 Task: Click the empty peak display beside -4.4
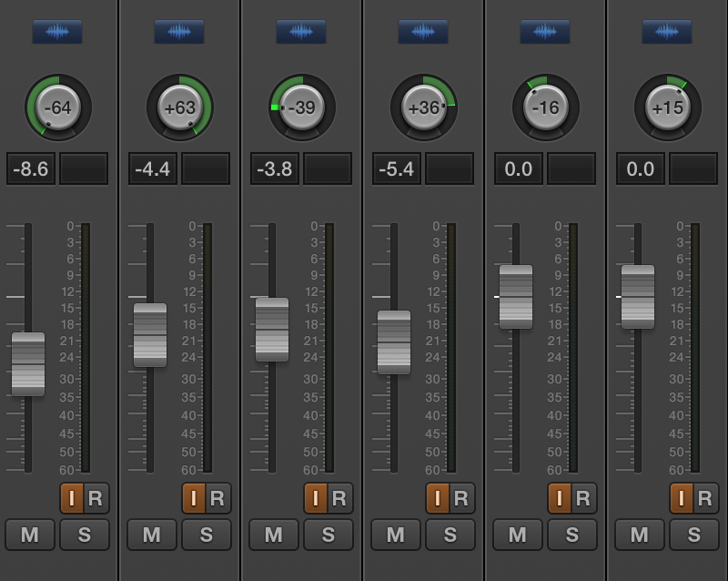[207, 168]
